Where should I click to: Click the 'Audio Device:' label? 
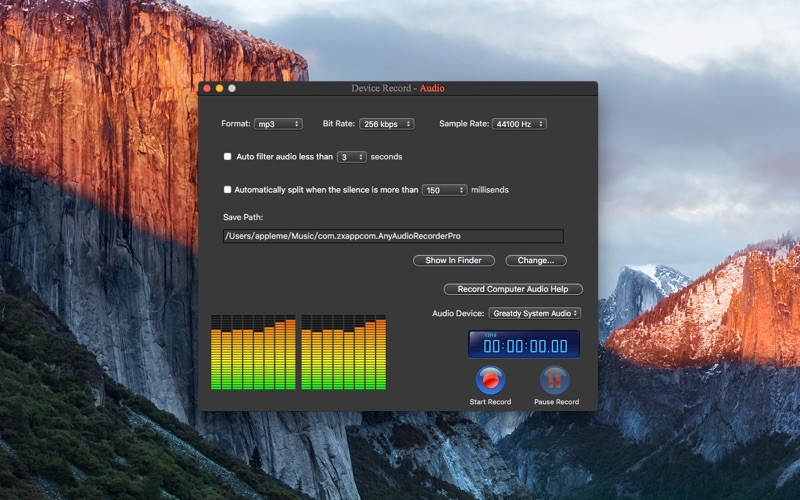[458, 313]
